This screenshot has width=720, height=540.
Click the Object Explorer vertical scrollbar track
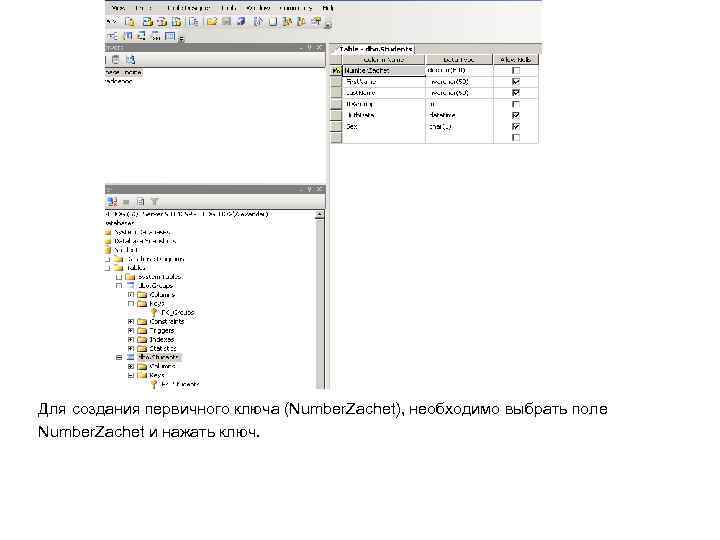pyautogui.click(x=320, y=303)
